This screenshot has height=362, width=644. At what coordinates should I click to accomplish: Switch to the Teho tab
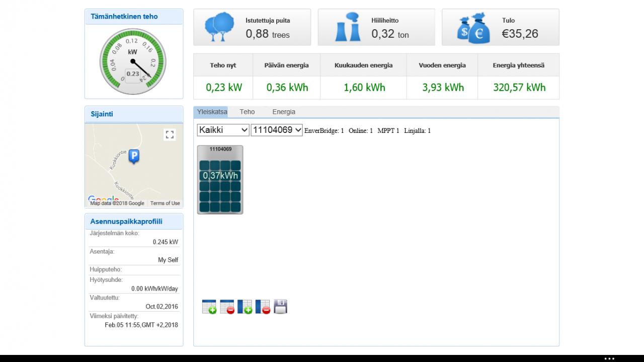pos(247,112)
